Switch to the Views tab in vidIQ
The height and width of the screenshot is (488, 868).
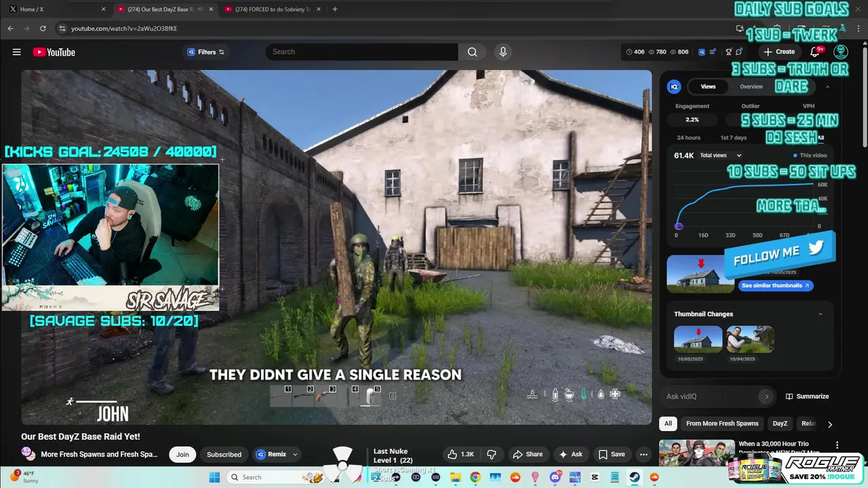pos(708,87)
